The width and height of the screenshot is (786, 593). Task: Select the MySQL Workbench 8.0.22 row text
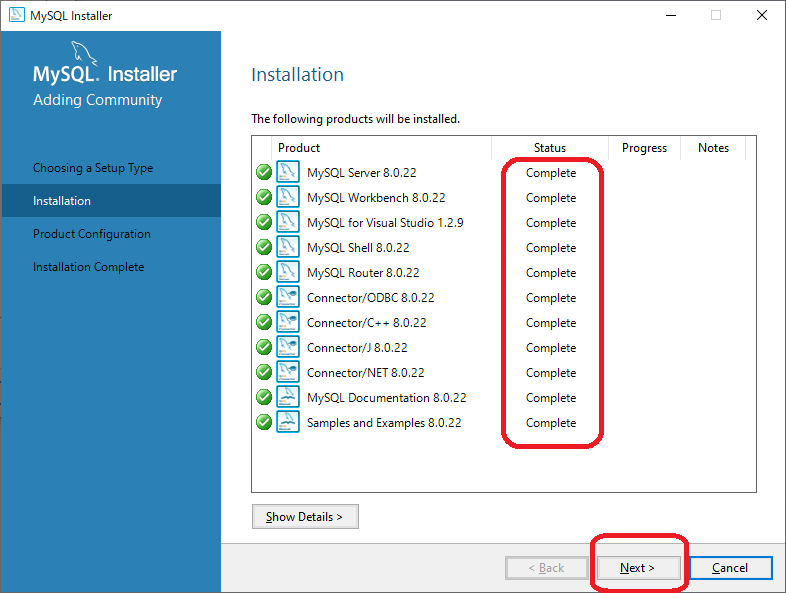pos(376,198)
